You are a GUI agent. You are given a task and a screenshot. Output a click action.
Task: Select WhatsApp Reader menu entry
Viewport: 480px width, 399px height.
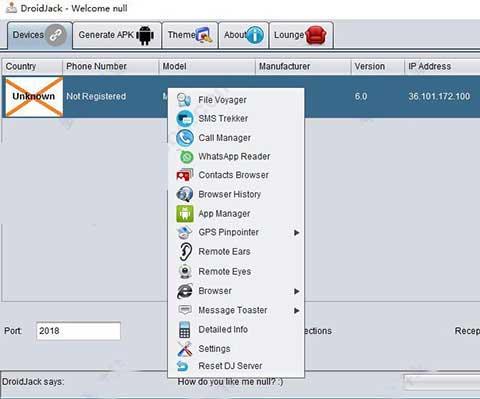click(x=236, y=157)
